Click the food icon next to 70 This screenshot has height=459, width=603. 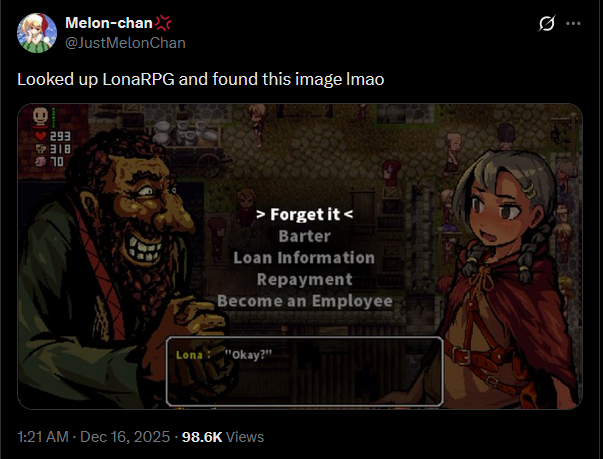(x=40, y=161)
